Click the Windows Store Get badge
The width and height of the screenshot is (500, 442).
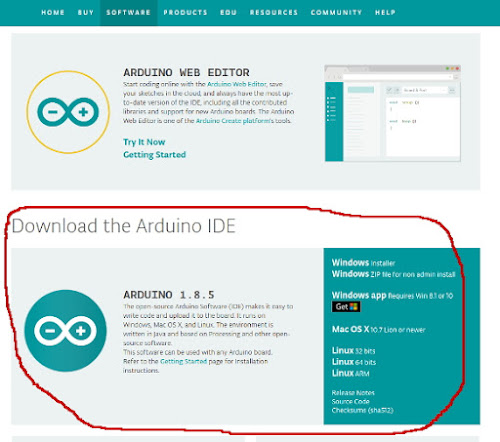[346, 307]
